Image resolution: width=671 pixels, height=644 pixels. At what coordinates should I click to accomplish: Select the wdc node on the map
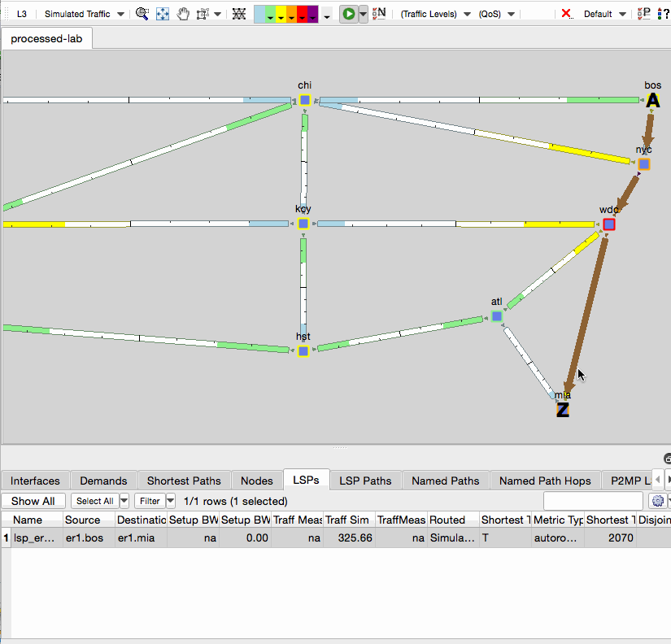point(608,224)
